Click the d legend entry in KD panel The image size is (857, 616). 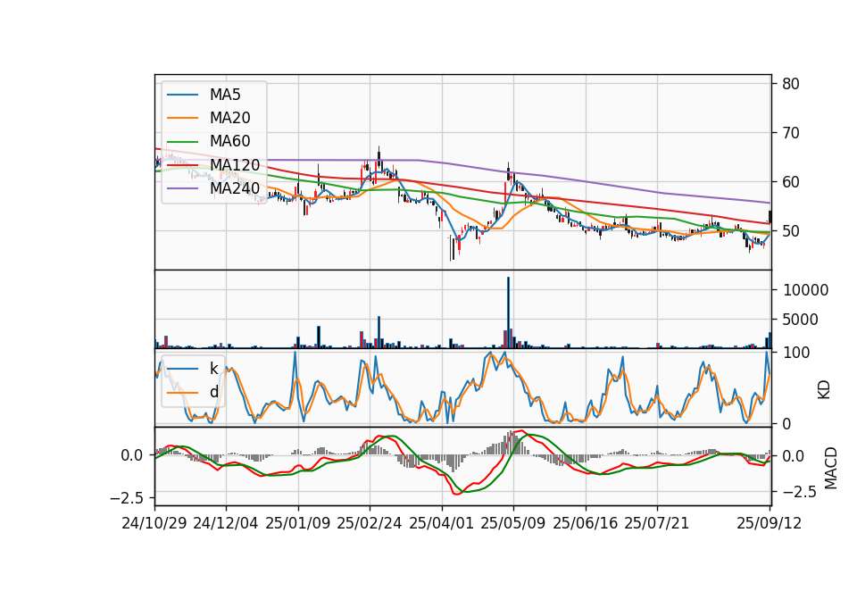pos(213,392)
